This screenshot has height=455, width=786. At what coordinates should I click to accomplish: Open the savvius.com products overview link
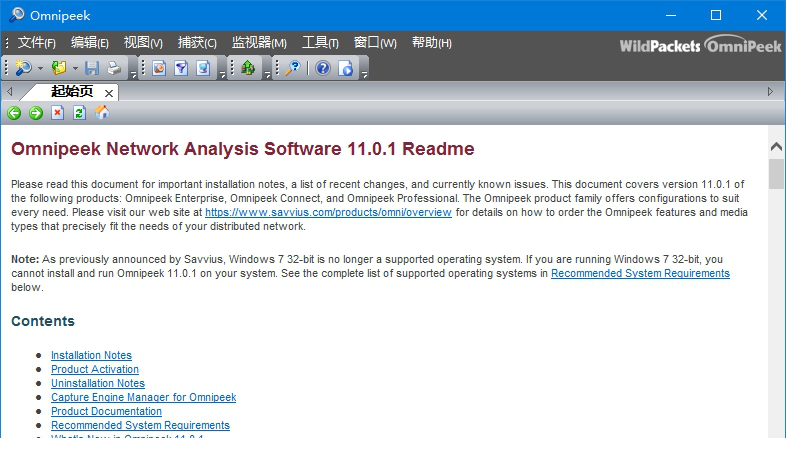328,213
